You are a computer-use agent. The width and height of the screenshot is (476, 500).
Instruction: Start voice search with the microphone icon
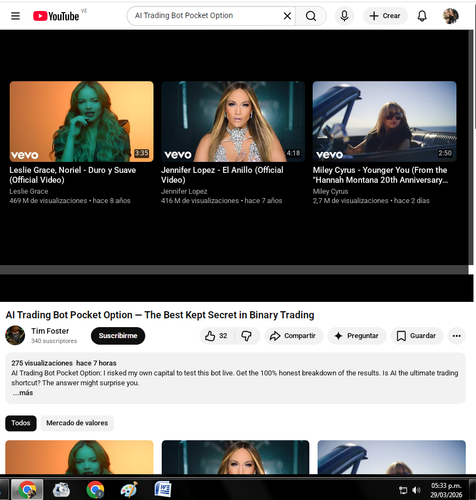344,16
